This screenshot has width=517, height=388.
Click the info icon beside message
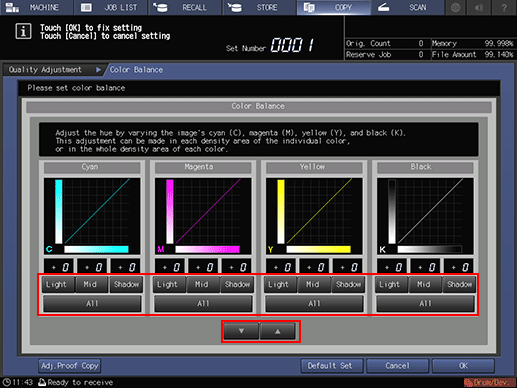[23, 31]
